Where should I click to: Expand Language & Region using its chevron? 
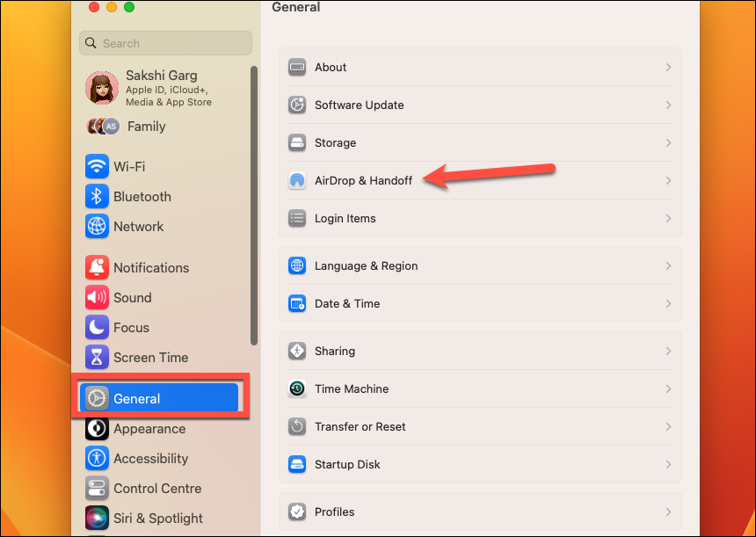pos(668,265)
